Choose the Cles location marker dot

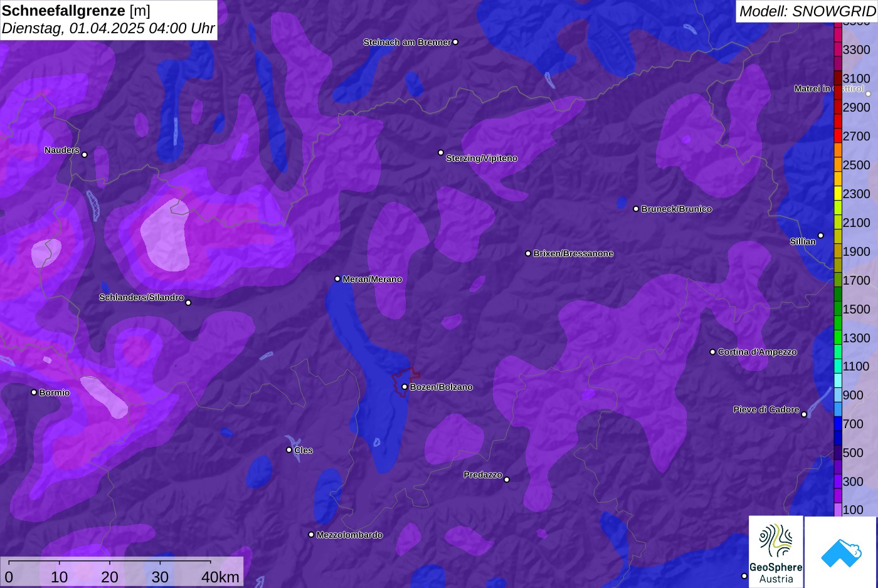(x=289, y=449)
